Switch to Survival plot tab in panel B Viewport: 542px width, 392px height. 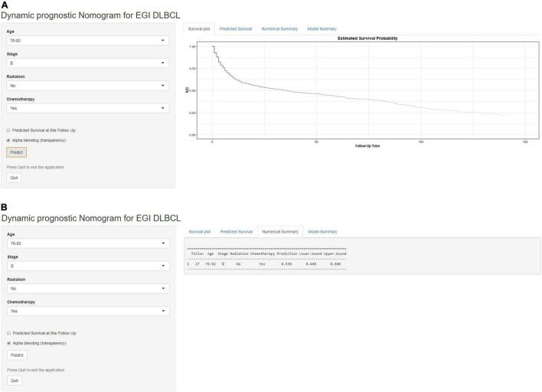click(199, 231)
